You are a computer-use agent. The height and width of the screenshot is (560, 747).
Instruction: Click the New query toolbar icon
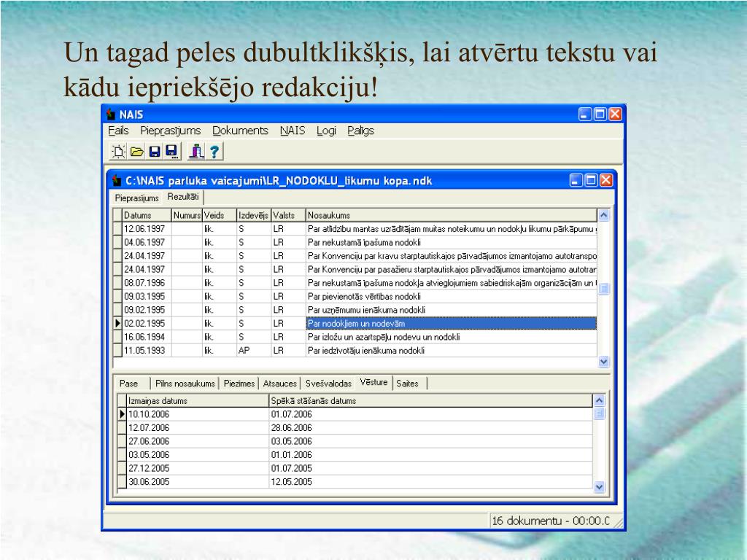(118, 152)
